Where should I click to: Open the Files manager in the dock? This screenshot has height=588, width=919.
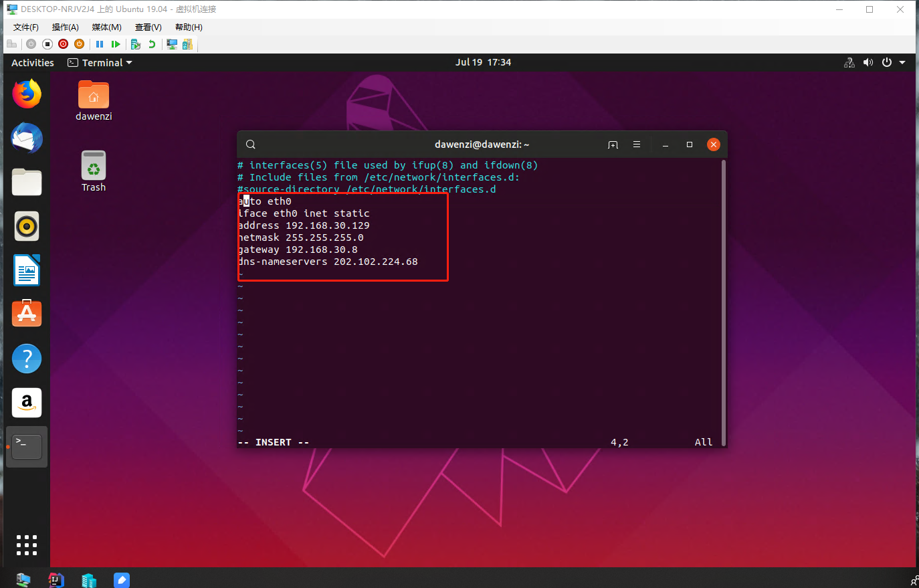point(27,182)
